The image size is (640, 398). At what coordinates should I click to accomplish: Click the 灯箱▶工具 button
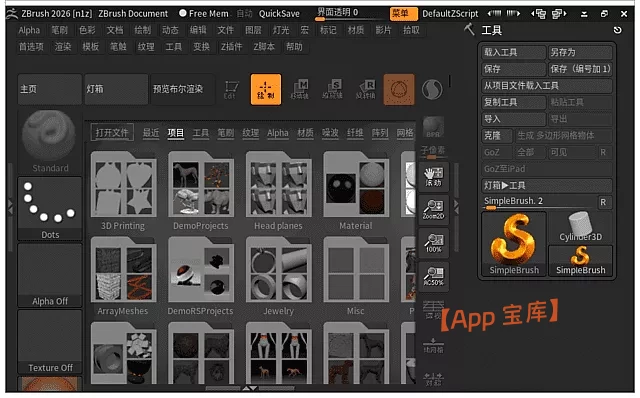click(547, 185)
